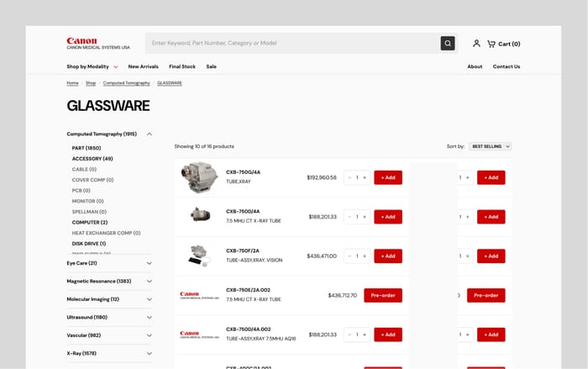The height and width of the screenshot is (369, 588).
Task: Open the CXB-750D/4A product image
Action: 200,214
